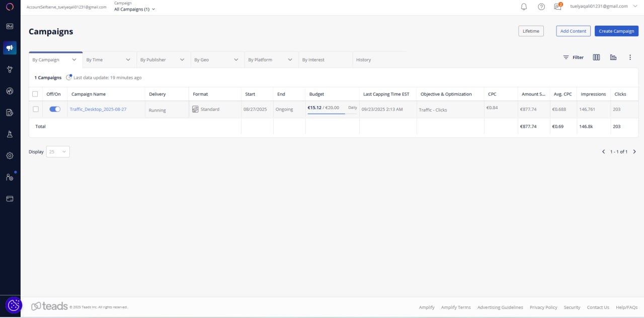Open column view using the columns icon
Screen dimensions: 644x318
(596, 57)
